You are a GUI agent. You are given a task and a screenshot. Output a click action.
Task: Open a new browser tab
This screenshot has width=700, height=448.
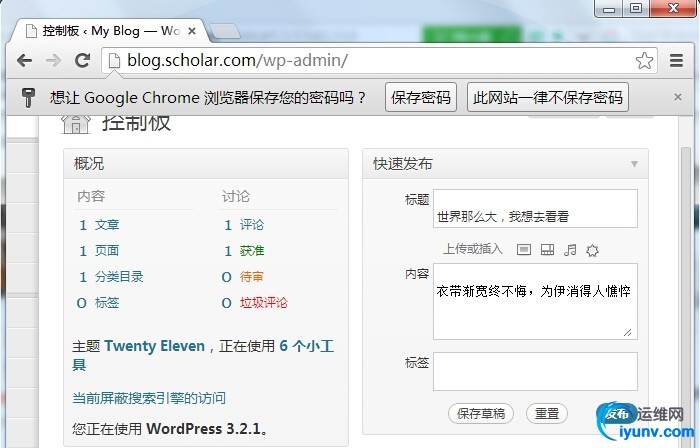[x=225, y=31]
